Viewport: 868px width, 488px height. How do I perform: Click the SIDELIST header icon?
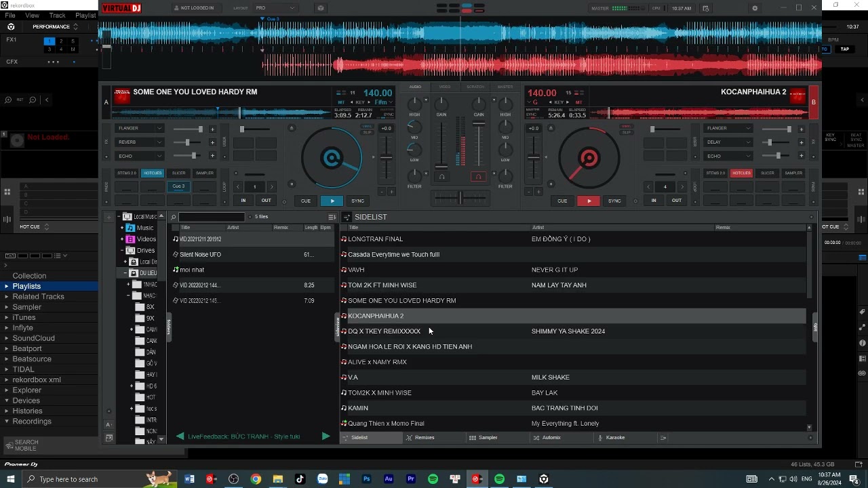click(347, 217)
